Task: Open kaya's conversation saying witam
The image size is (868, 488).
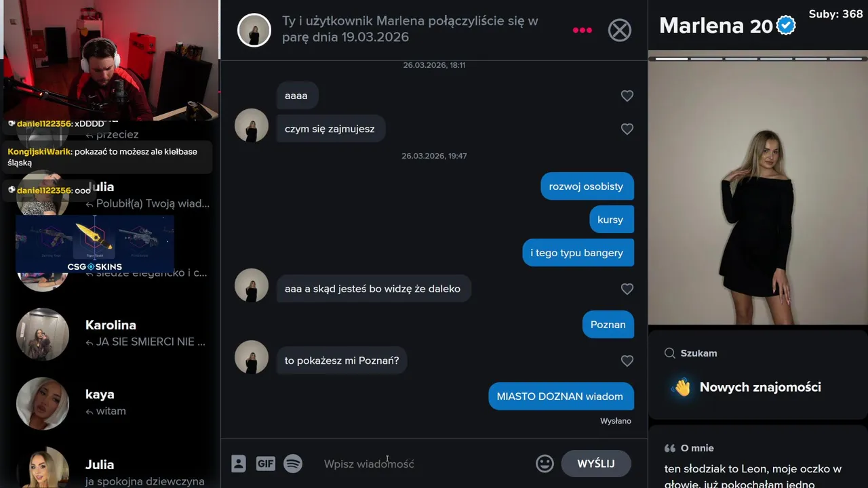Action: 112,403
